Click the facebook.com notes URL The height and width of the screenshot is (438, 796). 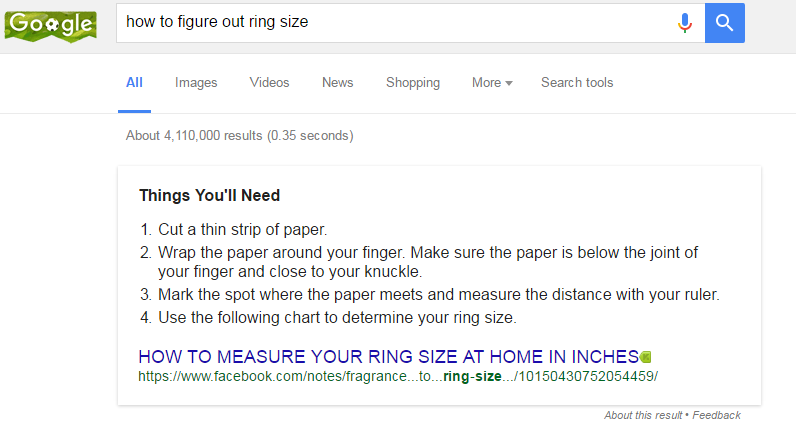[x=398, y=377]
